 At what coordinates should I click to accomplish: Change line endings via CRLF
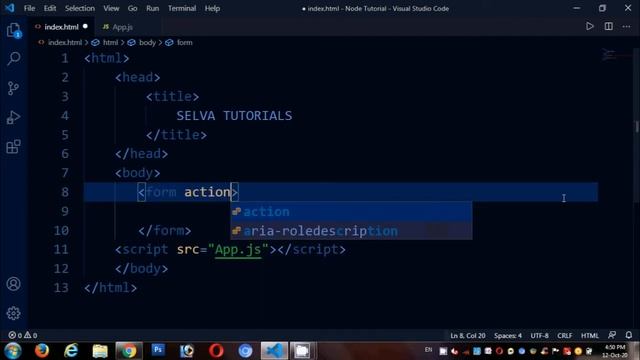pos(564,336)
